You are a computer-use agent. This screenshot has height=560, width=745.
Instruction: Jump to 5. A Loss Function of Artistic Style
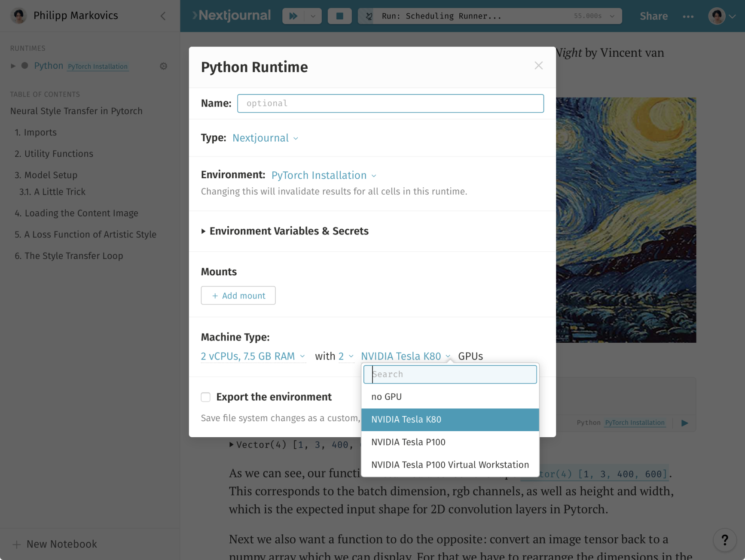(85, 234)
